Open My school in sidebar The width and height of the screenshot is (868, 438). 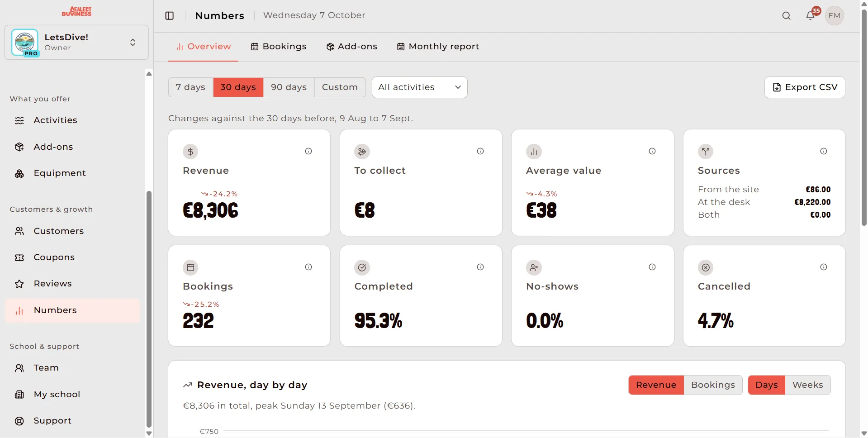point(72,395)
